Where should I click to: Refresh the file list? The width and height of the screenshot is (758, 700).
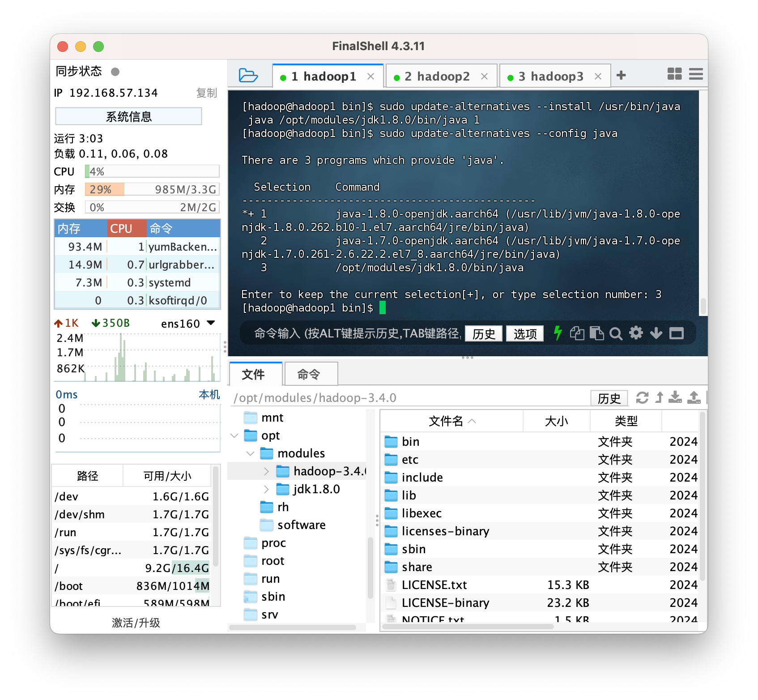[642, 397]
